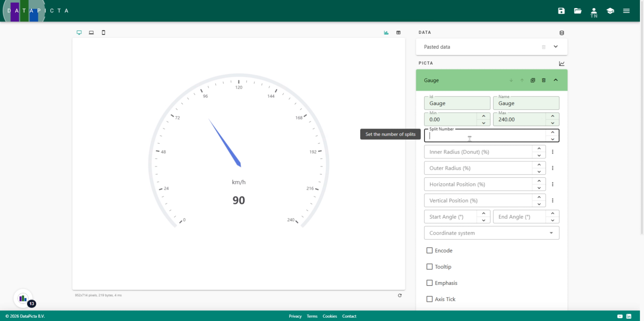Open the hamburger menu
Viewport: 644px width, 321px height.
pos(626,11)
